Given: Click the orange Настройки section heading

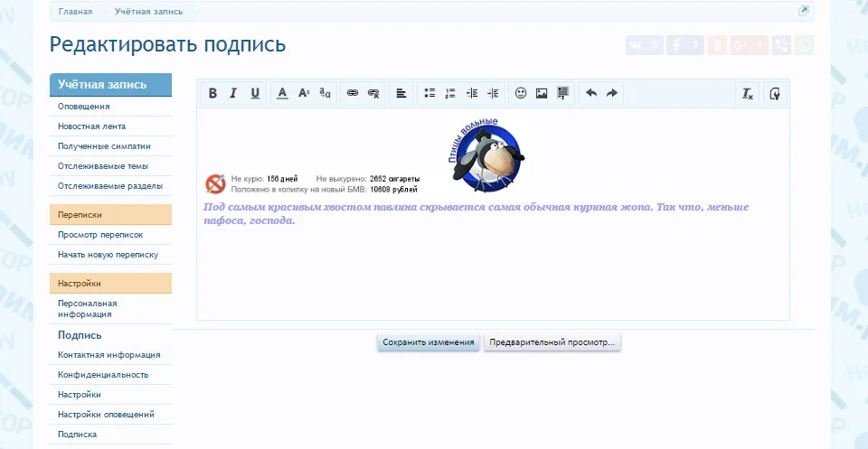Looking at the screenshot, I should [110, 283].
